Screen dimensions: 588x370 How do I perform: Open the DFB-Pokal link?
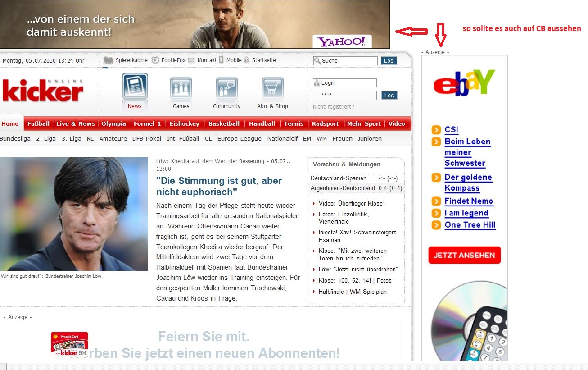click(147, 138)
